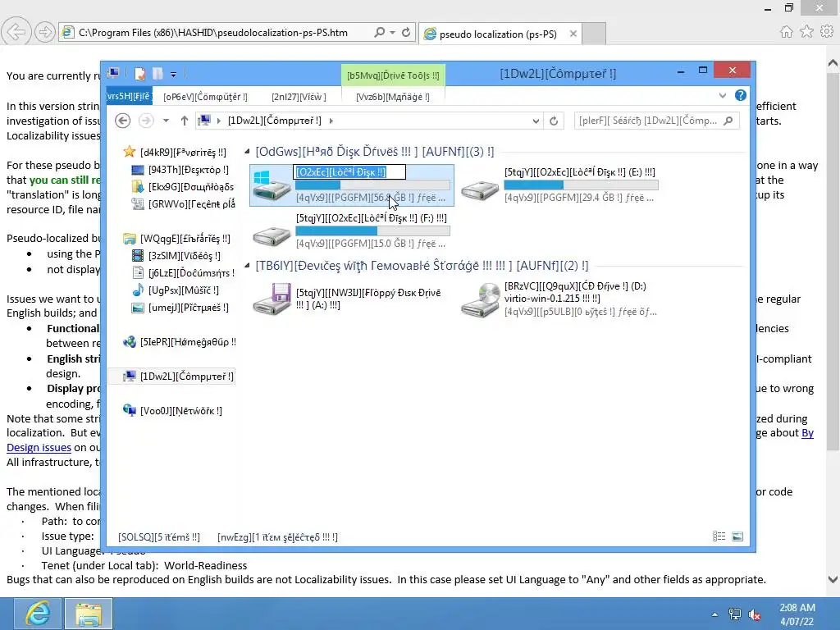Click Internet Explorer forward button
The width and height of the screenshot is (840, 630).
(x=45, y=32)
